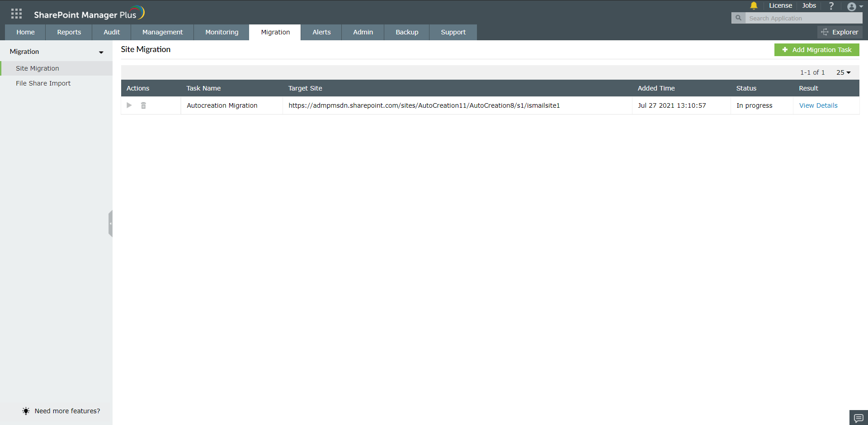The width and height of the screenshot is (868, 425).
Task: Open the page size 25 dropdown
Action: tap(843, 72)
